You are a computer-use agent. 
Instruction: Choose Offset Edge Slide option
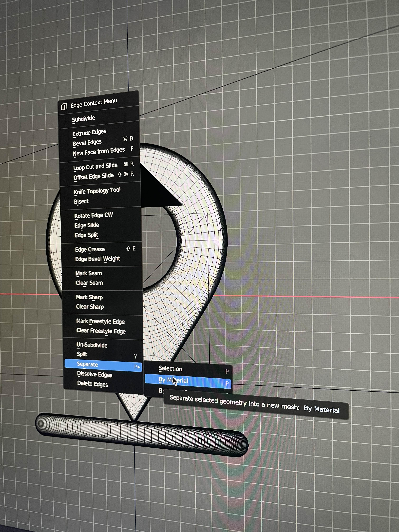(93, 177)
